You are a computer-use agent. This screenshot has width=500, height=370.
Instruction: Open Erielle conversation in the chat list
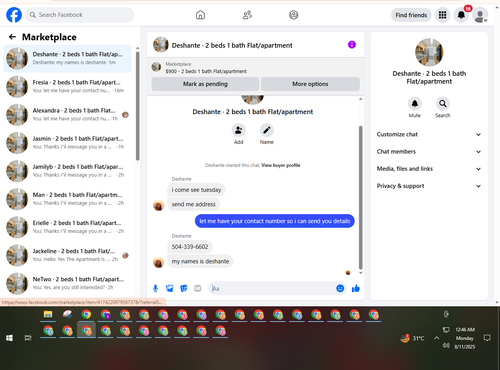tap(67, 227)
